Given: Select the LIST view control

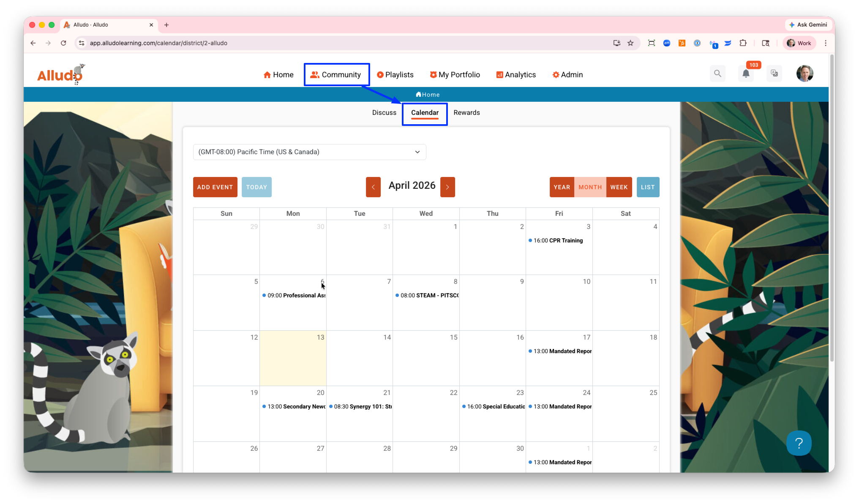Looking at the screenshot, I should point(648,187).
